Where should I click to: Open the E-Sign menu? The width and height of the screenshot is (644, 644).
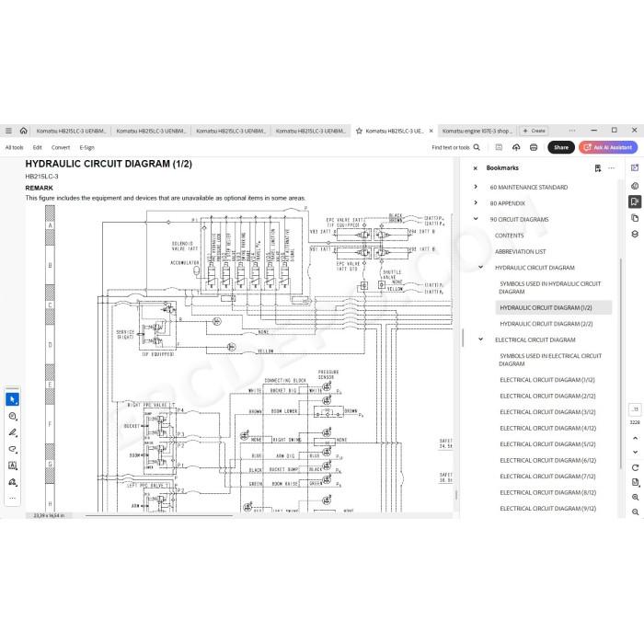pyautogui.click(x=86, y=147)
